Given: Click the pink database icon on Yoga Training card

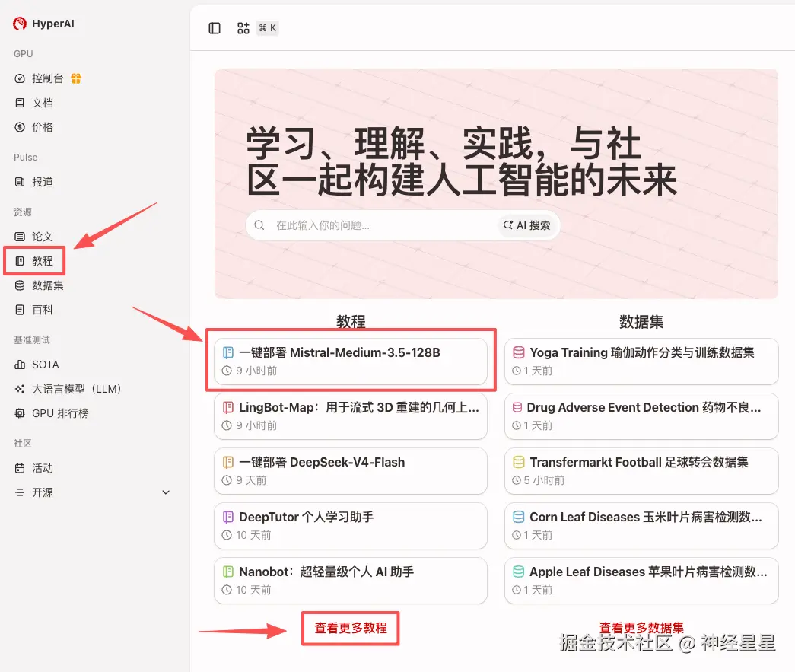Looking at the screenshot, I should 519,352.
